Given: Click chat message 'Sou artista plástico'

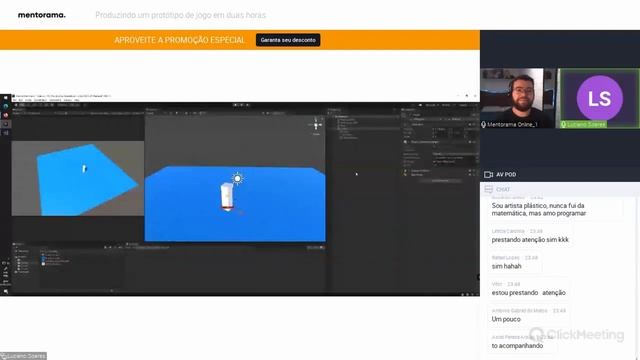Looking at the screenshot, I should pyautogui.click(x=539, y=209).
